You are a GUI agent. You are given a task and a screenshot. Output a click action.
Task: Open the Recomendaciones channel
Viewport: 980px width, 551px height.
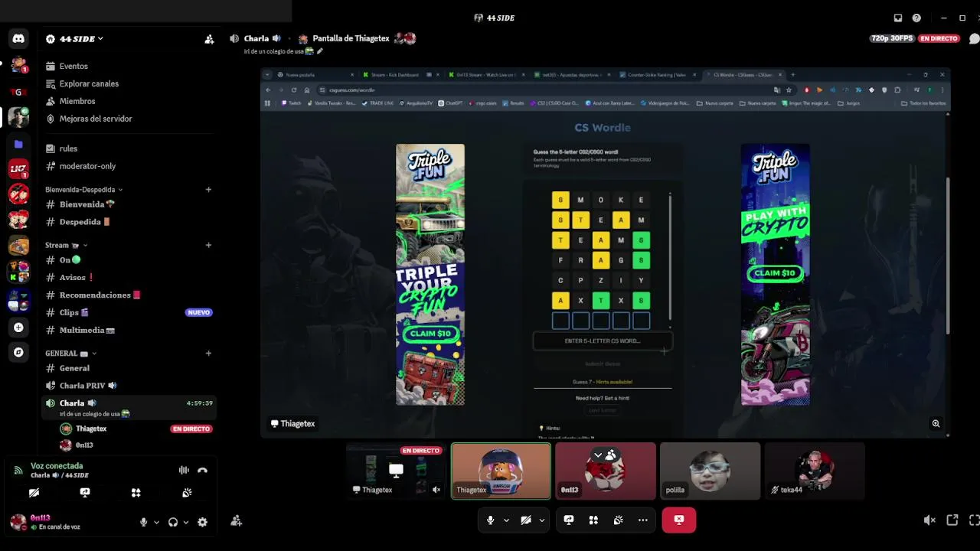(x=128, y=295)
